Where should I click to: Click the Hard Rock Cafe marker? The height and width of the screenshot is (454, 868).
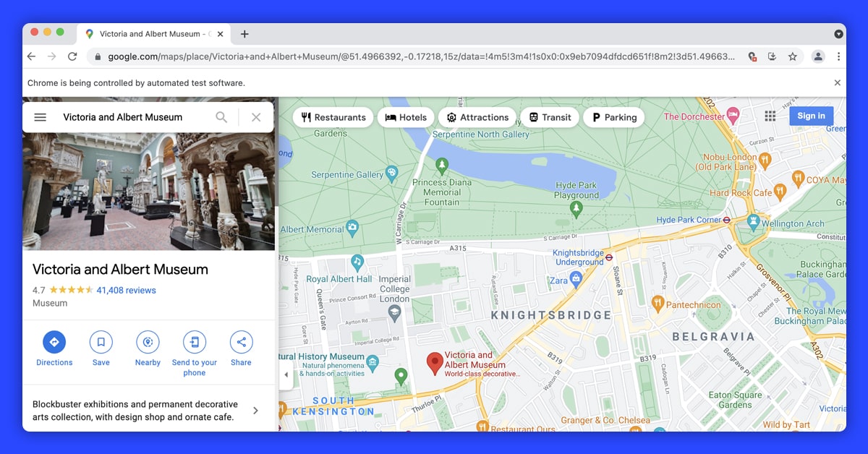click(x=780, y=192)
